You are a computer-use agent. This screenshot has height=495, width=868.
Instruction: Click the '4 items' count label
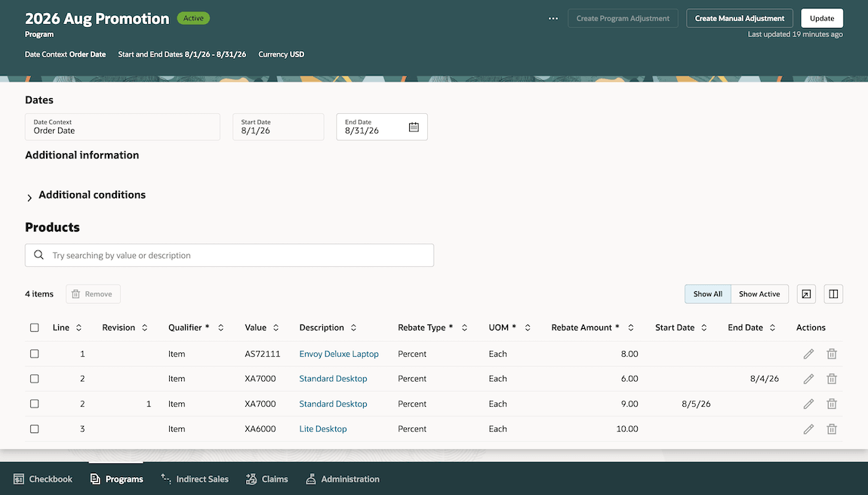[39, 294]
